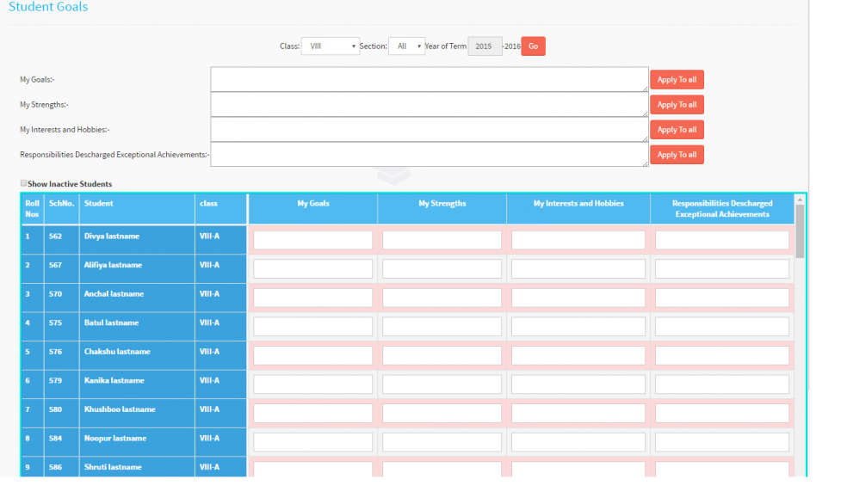
Task: Select Interests and Hobbies field for Kanika
Action: (x=578, y=384)
